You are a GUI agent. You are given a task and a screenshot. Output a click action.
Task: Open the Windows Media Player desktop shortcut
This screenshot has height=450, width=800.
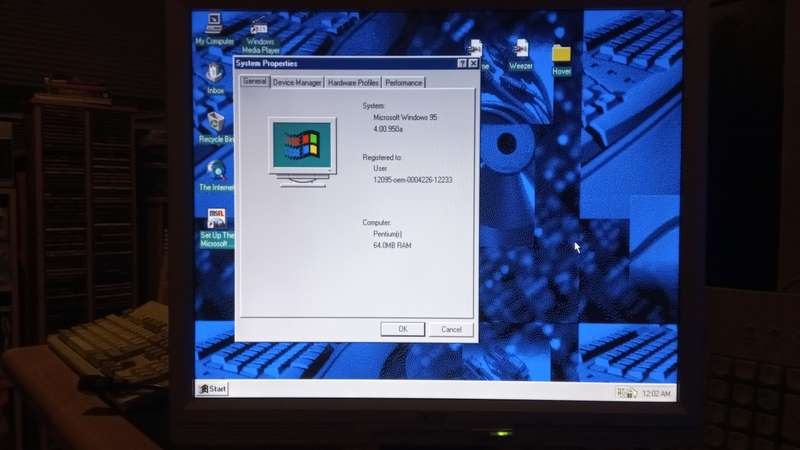(260, 36)
